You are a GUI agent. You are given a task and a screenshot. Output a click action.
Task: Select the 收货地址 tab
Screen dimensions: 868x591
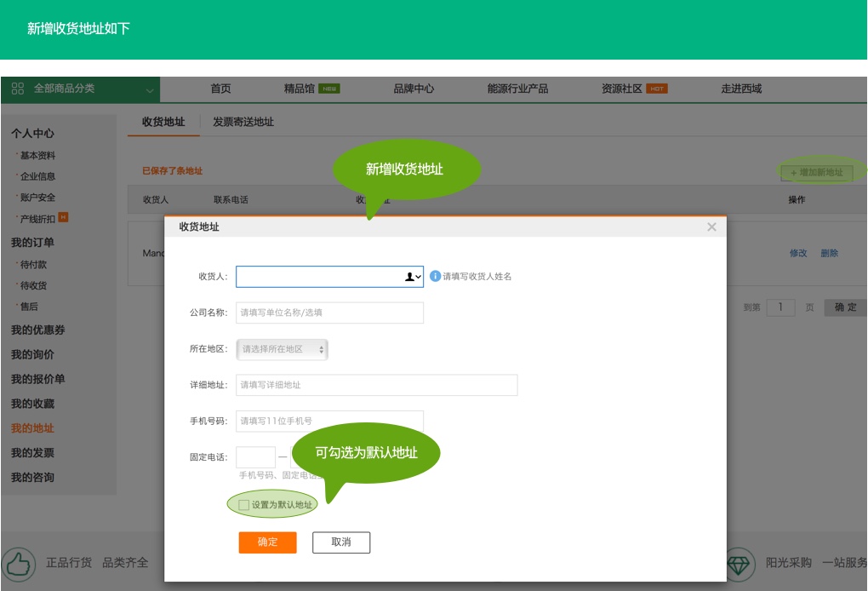point(163,122)
